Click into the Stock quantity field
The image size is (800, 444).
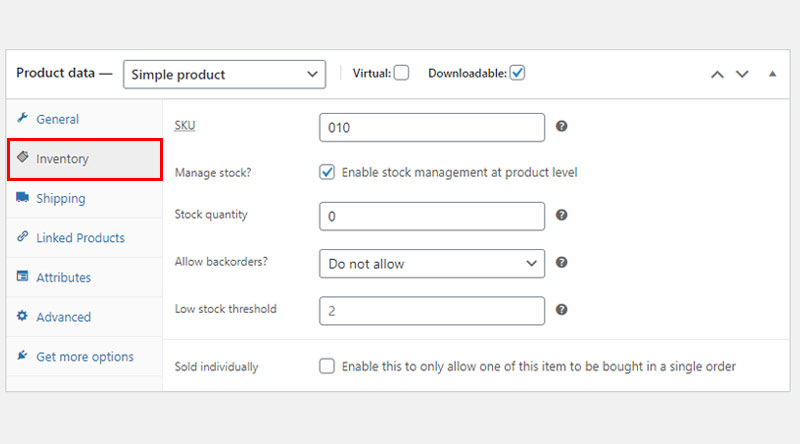pyautogui.click(x=432, y=216)
